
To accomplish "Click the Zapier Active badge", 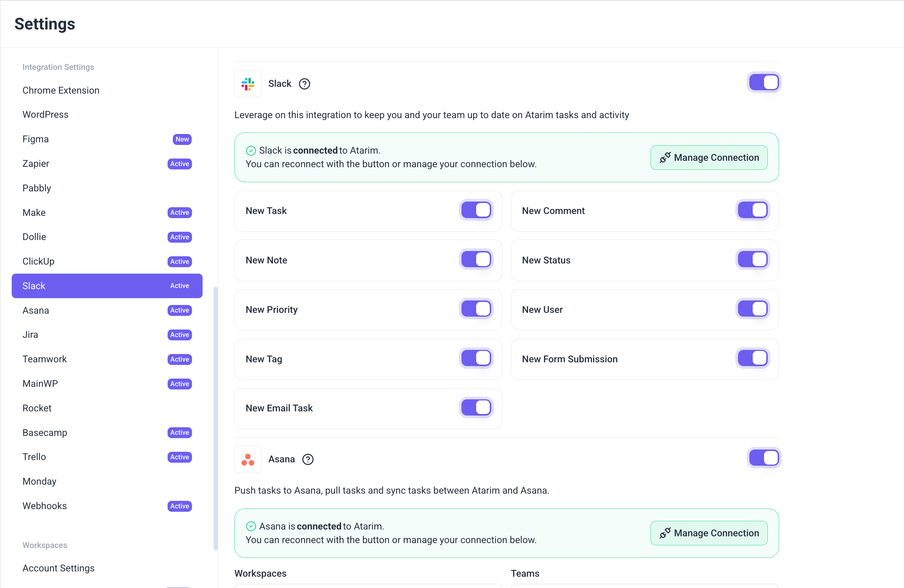I will [x=179, y=164].
